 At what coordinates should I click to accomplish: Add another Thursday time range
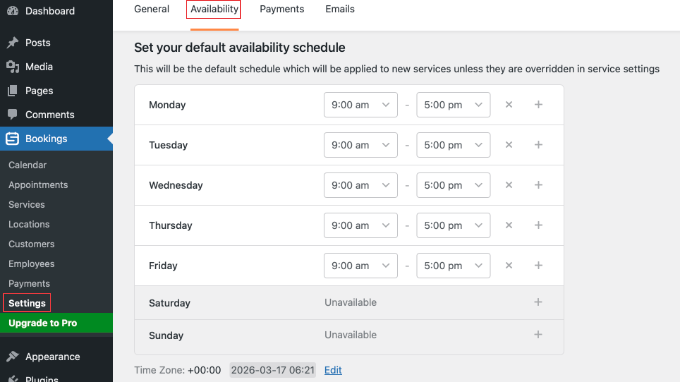[x=538, y=225]
